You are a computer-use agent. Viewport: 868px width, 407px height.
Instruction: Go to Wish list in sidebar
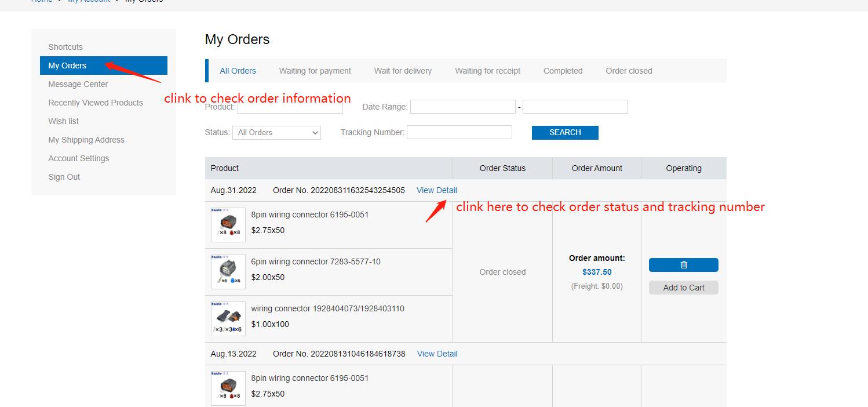64,121
